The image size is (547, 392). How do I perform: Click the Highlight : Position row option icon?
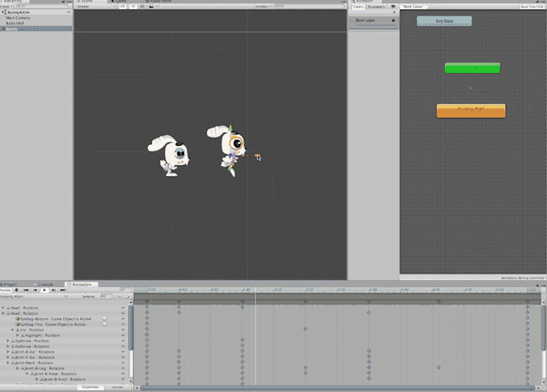pyautogui.click(x=123, y=335)
